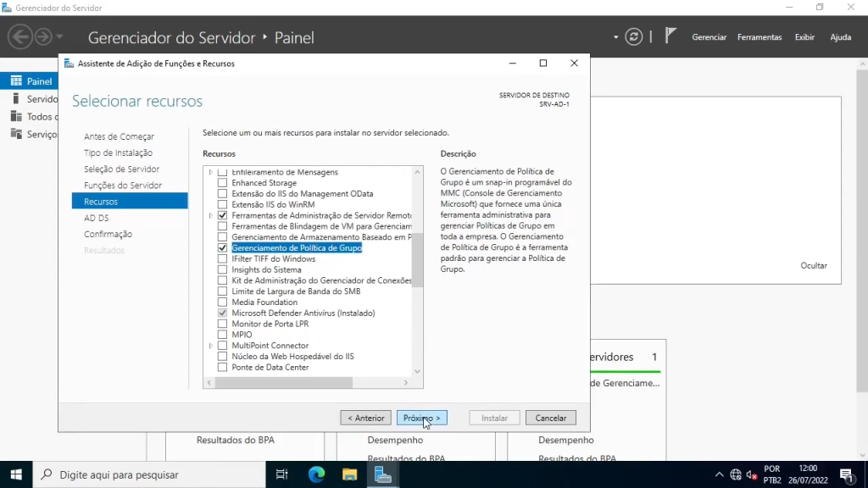Viewport: 868px width, 488px height.
Task: Go to AD DS step
Action: point(97,218)
